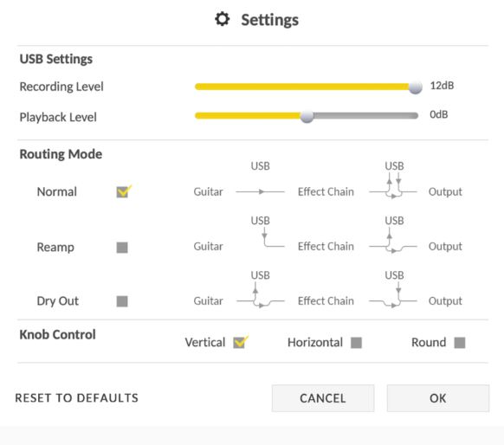Select the Round knob control checkbox
504x445 pixels.
coord(460,343)
